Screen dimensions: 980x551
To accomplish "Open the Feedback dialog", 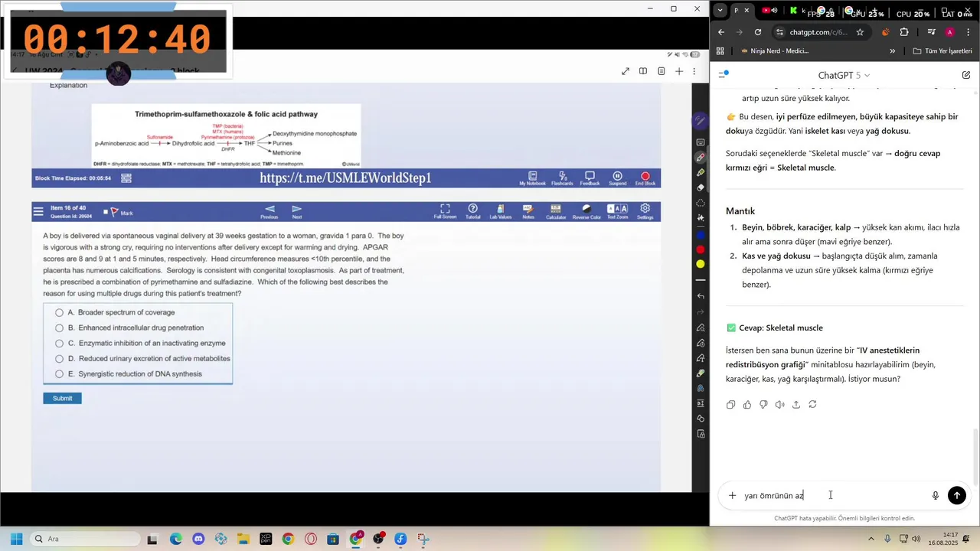I will [590, 178].
